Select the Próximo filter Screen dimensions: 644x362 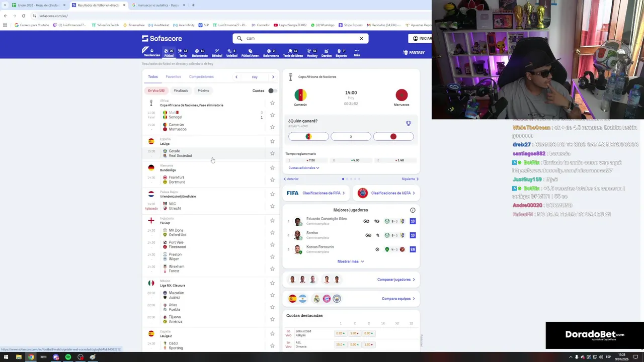pyautogui.click(x=203, y=90)
